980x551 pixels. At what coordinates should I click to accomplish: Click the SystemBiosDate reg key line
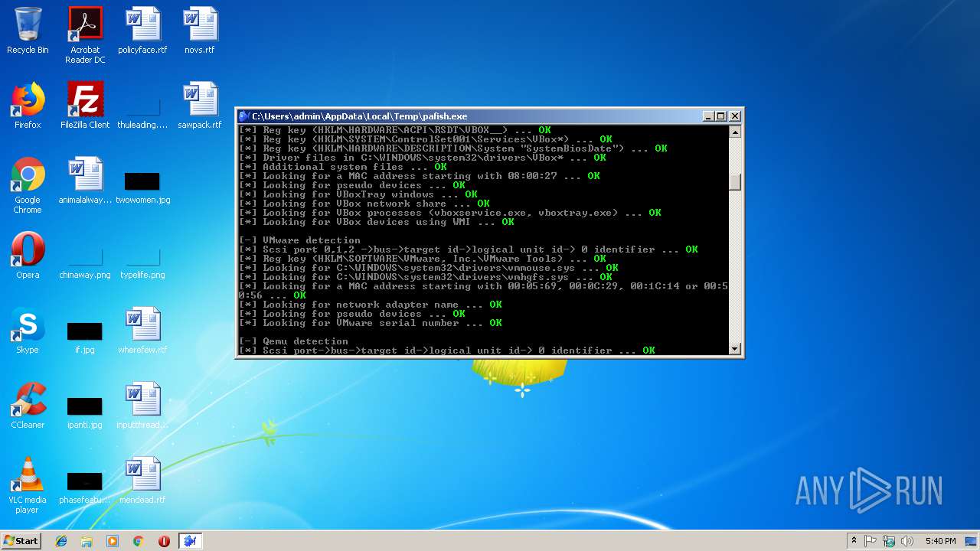point(452,148)
